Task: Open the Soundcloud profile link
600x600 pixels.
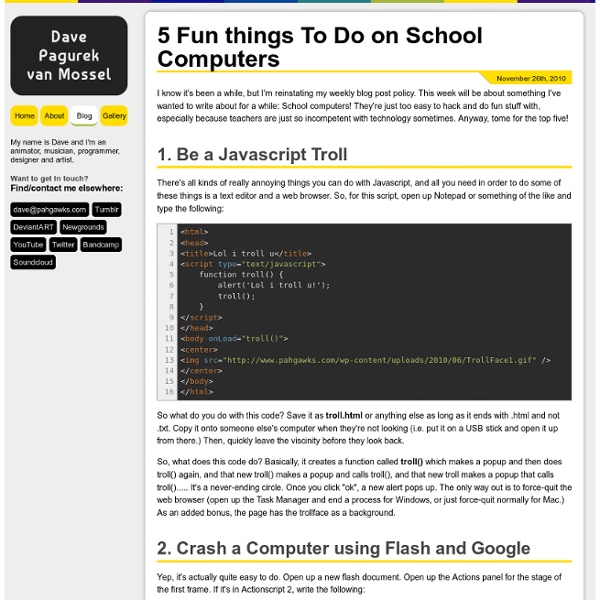Action: pyautogui.click(x=33, y=262)
